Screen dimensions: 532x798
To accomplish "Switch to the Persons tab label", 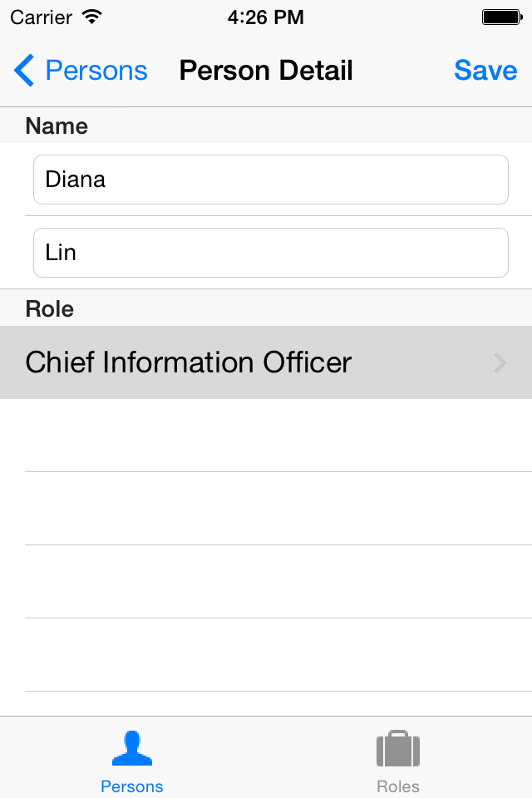I will [132, 786].
